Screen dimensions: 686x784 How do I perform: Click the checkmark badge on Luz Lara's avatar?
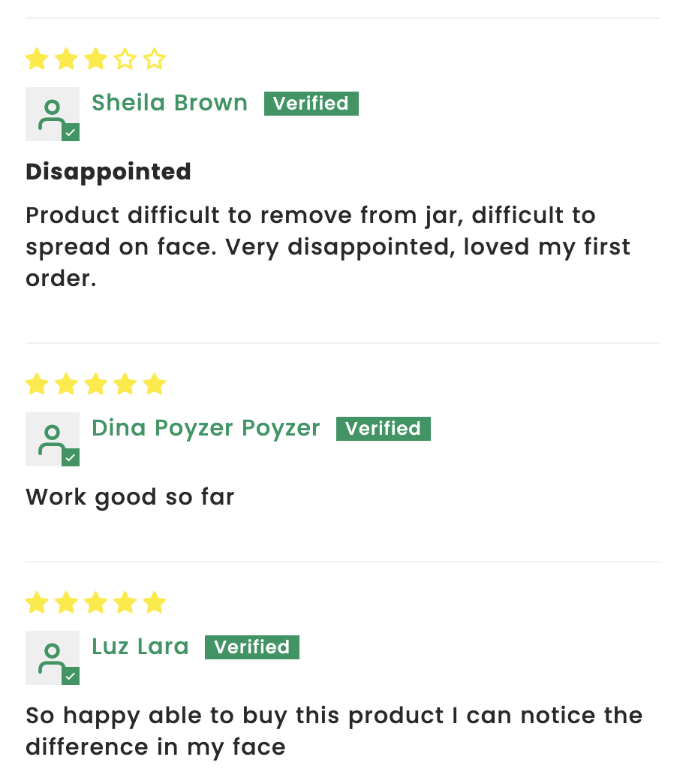click(71, 676)
